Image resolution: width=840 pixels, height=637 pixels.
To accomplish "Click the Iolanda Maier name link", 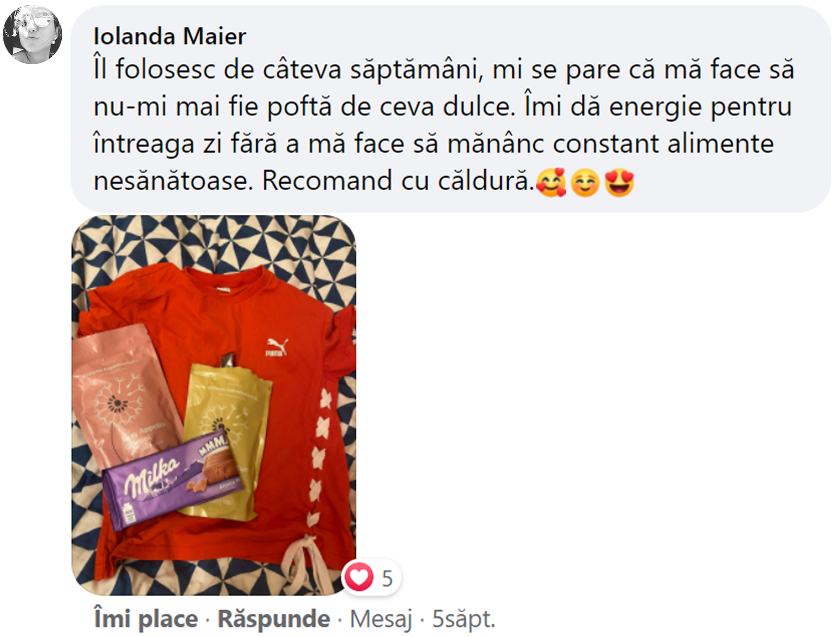I will coord(170,36).
